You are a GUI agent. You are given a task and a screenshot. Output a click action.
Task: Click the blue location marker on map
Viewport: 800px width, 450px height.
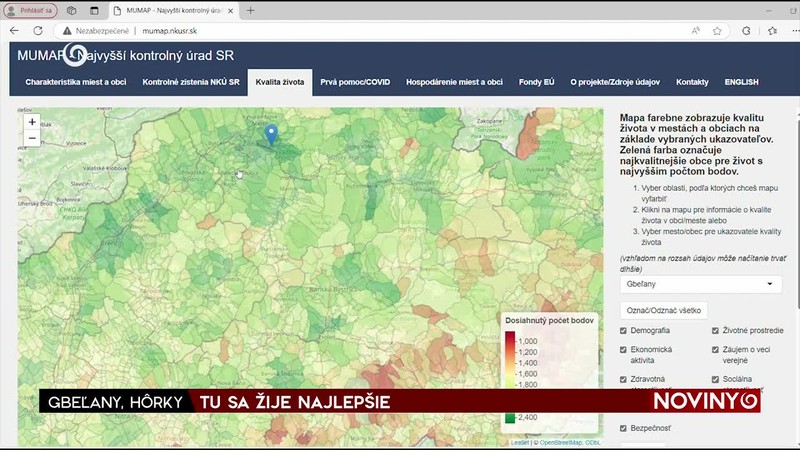(x=271, y=135)
